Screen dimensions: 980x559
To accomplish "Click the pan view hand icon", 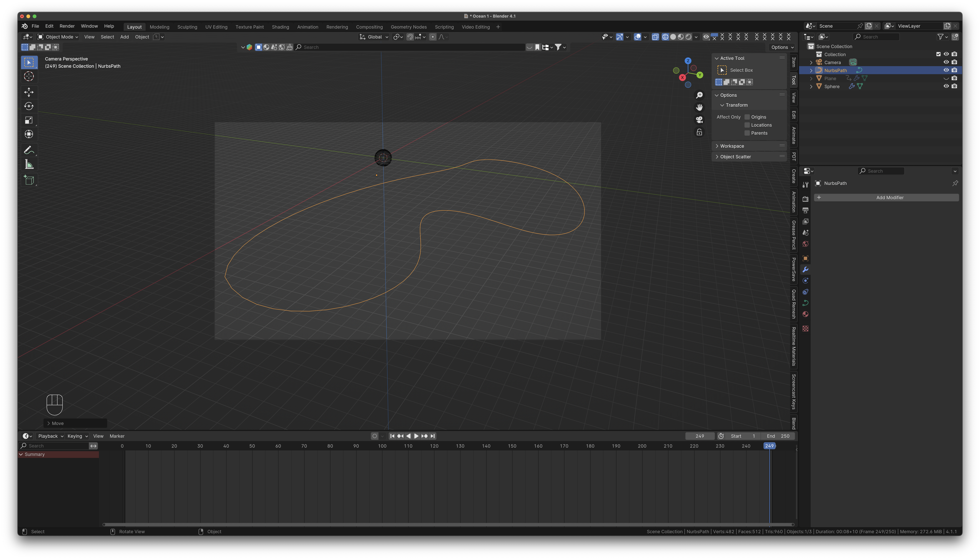I will click(x=699, y=107).
